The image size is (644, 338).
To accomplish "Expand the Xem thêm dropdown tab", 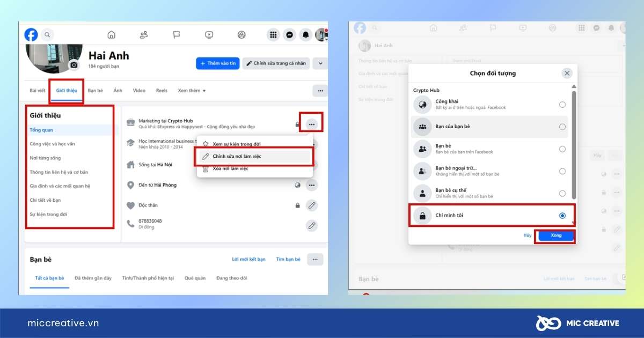I will click(192, 91).
